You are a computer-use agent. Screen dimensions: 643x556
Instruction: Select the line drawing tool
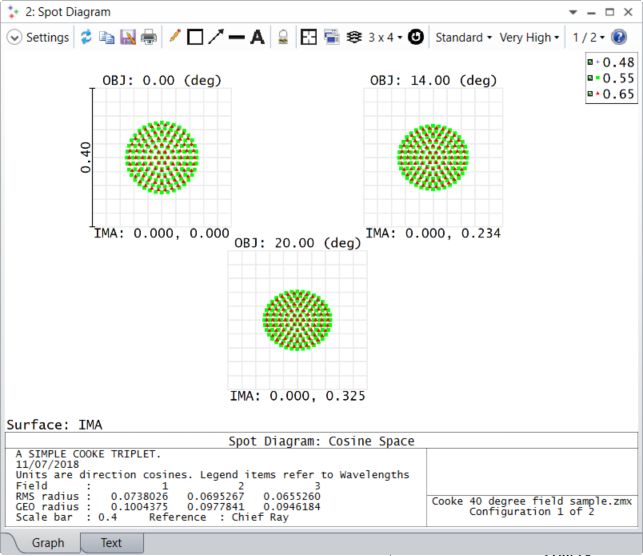(237, 38)
